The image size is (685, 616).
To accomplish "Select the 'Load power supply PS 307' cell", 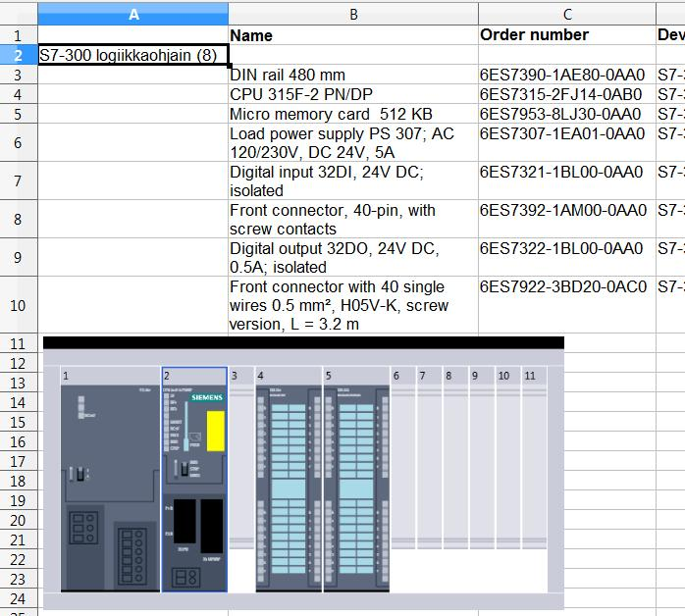I will [x=353, y=143].
